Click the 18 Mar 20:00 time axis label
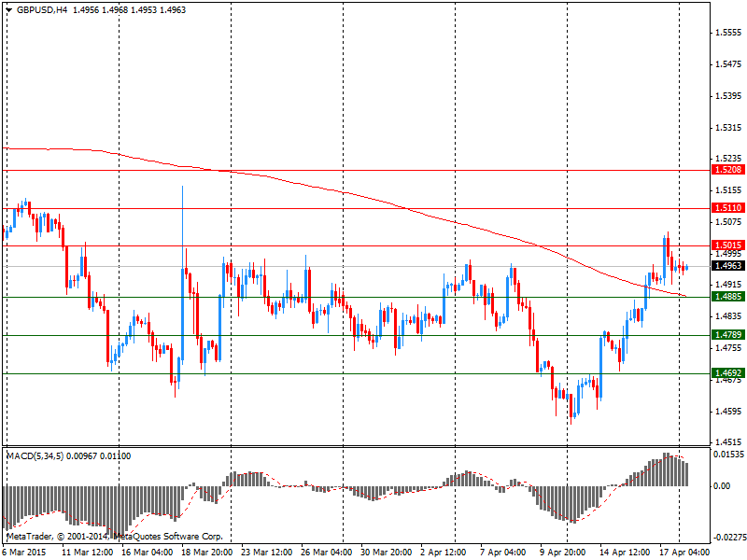The image size is (747, 560). pos(207,553)
